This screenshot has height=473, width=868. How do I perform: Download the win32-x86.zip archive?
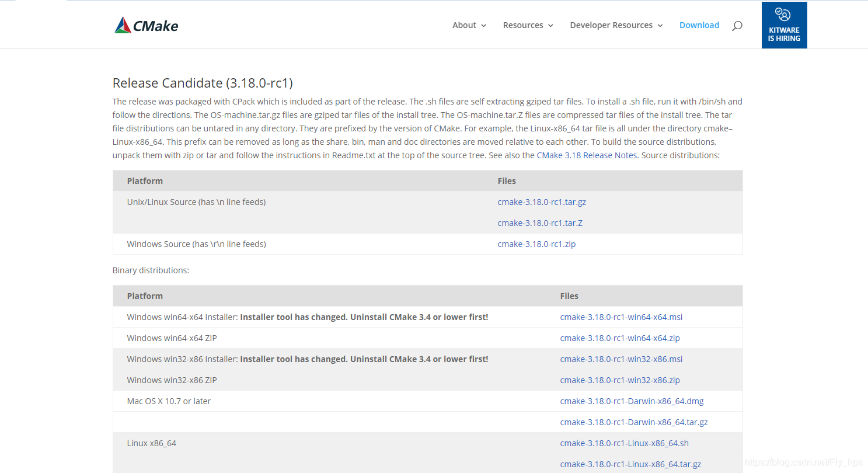(x=620, y=380)
